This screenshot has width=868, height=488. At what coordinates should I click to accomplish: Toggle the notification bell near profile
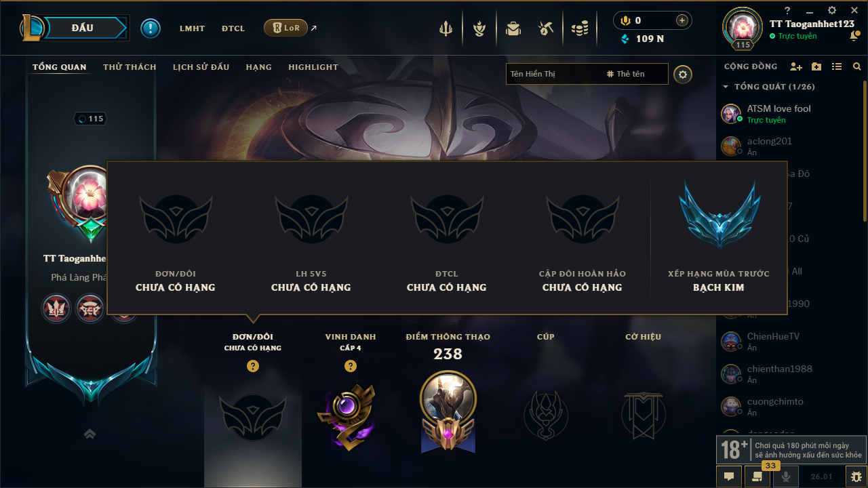coord(854,36)
